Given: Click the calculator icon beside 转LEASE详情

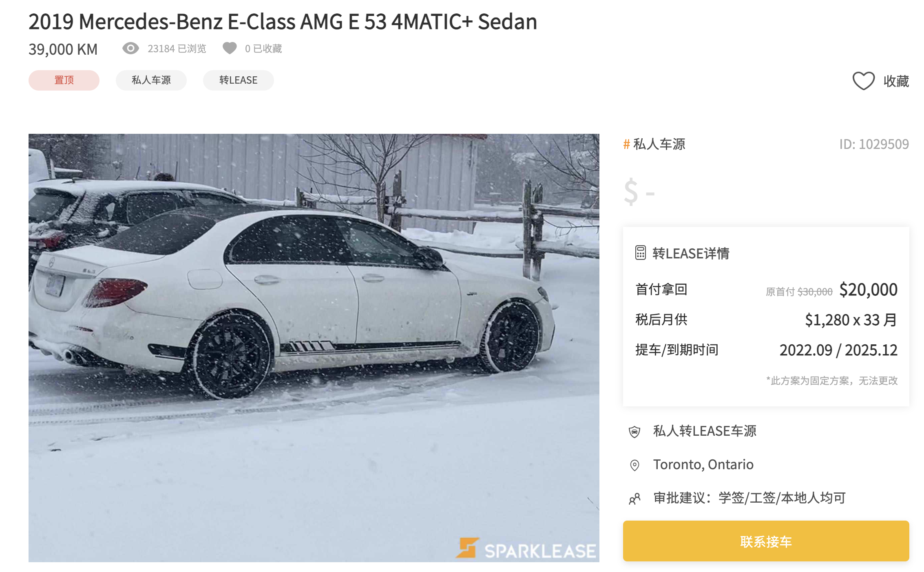Looking at the screenshot, I should (640, 253).
